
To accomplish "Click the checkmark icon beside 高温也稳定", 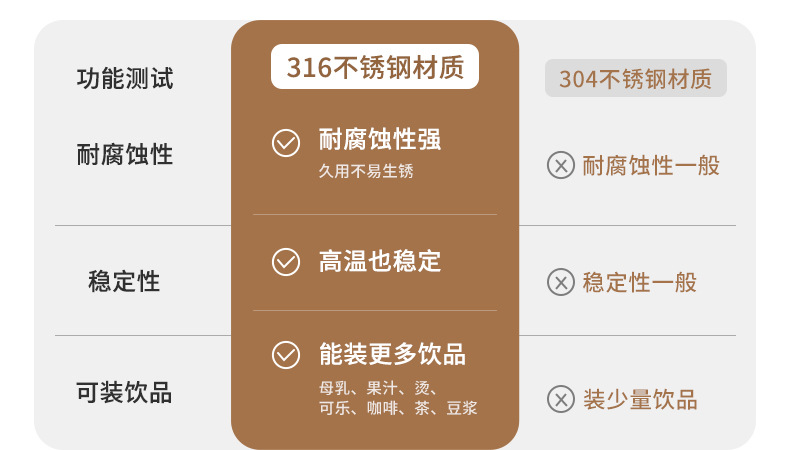I will click(x=286, y=262).
